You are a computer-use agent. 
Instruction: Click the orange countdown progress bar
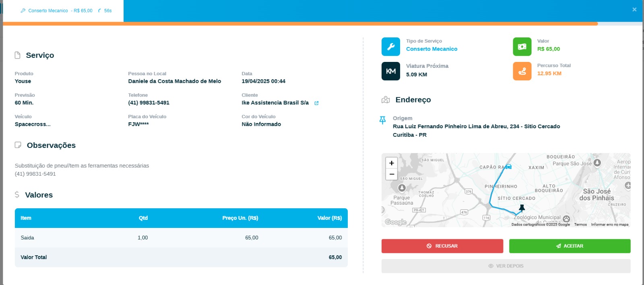pyautogui.click(x=300, y=24)
